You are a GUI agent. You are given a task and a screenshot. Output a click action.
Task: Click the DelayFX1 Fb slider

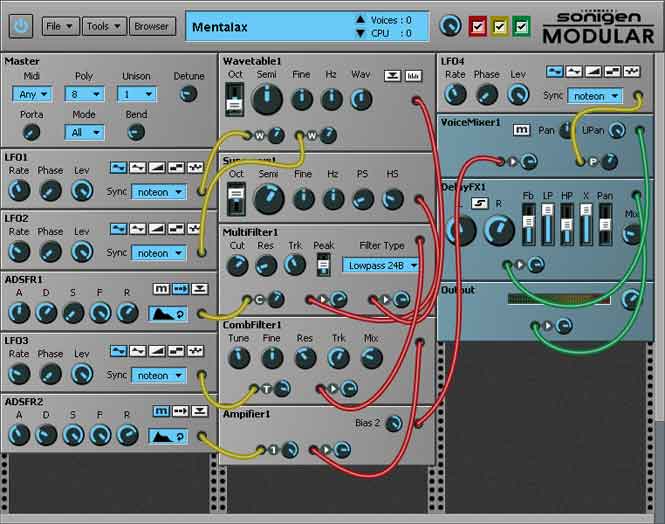pos(528,224)
